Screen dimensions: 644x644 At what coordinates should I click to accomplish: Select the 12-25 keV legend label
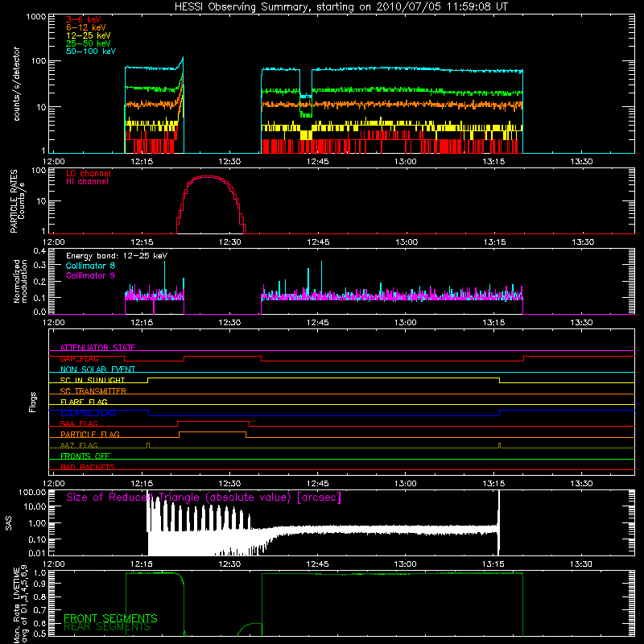click(x=88, y=35)
